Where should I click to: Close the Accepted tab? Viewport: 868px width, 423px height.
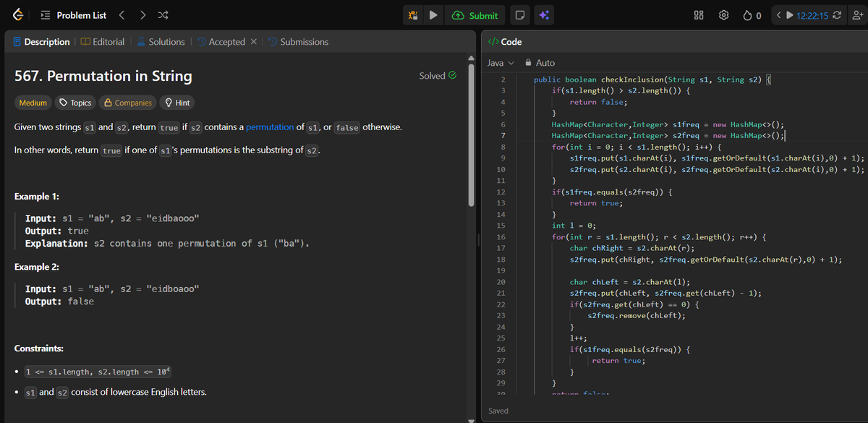254,42
